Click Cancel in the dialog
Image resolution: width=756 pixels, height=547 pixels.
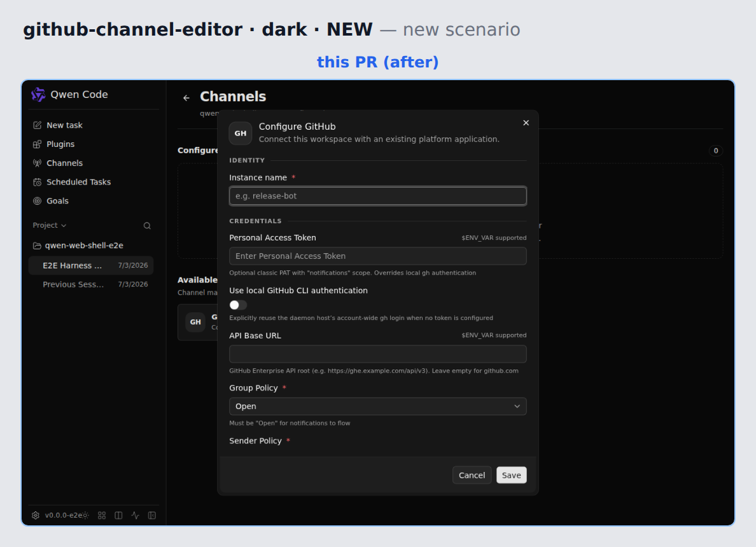[x=472, y=475]
